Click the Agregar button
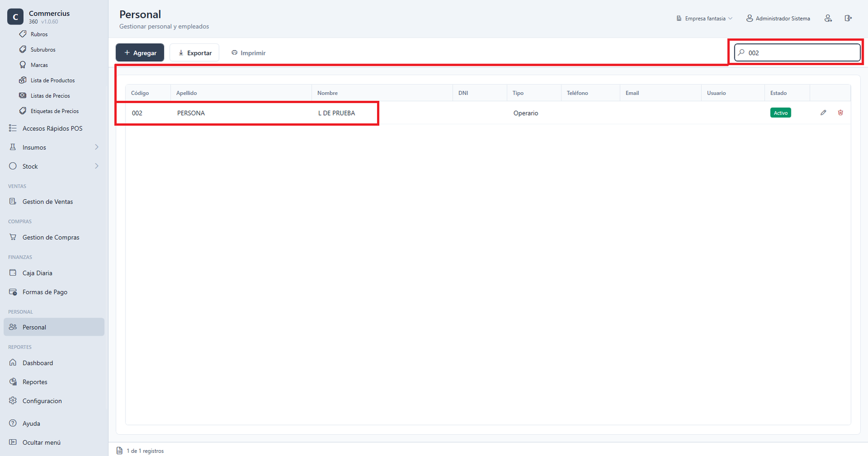 point(140,53)
